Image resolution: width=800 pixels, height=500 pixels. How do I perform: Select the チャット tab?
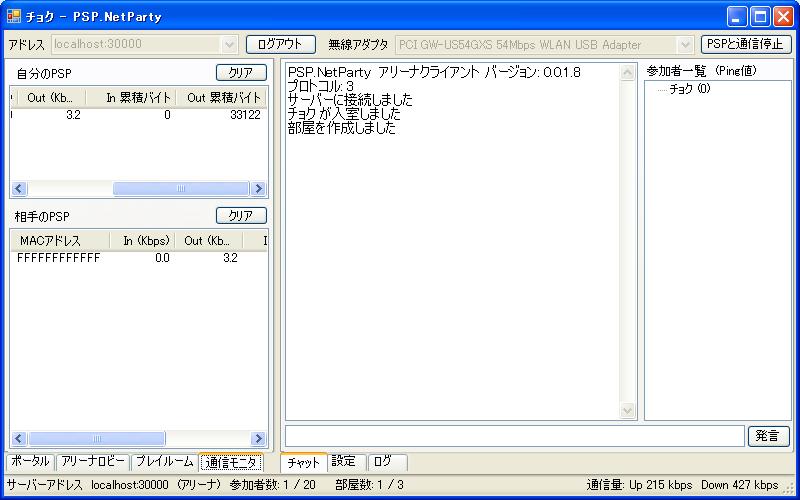click(304, 462)
